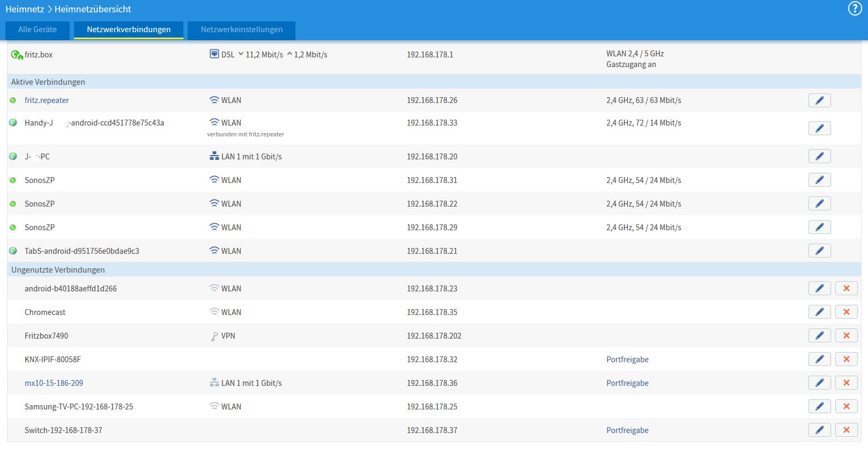Click edit pencil for 192.168.178.31 SonosZP
This screenshot has height=454, width=868.
[x=819, y=180]
